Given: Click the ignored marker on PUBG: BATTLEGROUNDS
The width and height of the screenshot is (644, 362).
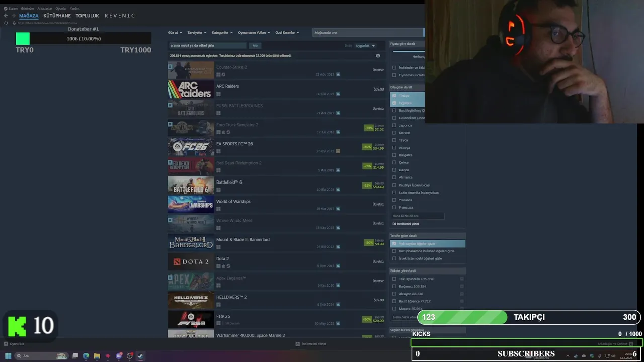Looking at the screenshot, I should click(x=170, y=105).
